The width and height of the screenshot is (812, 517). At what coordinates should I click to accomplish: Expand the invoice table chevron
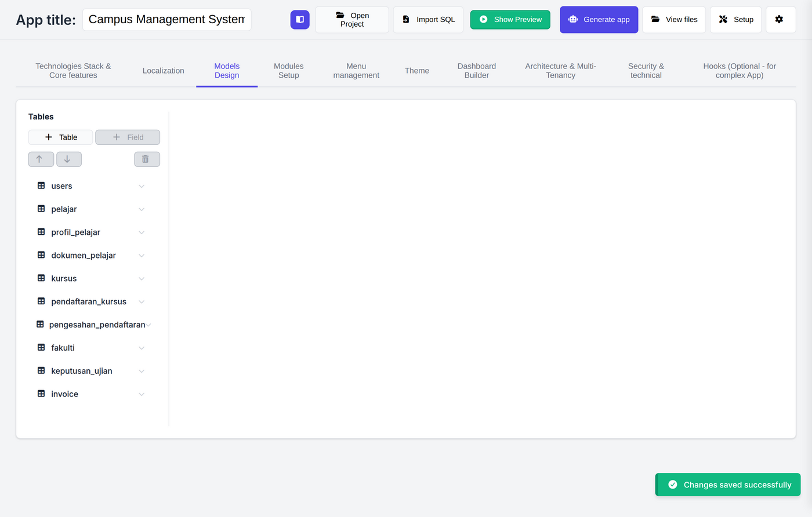tap(142, 394)
